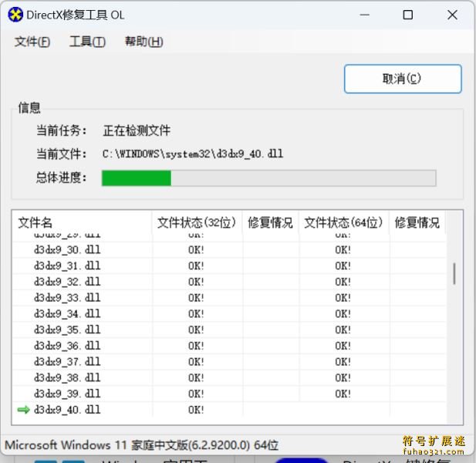Click the first 修复情况 column header
Viewport: 476px width, 463px height.
(271, 222)
